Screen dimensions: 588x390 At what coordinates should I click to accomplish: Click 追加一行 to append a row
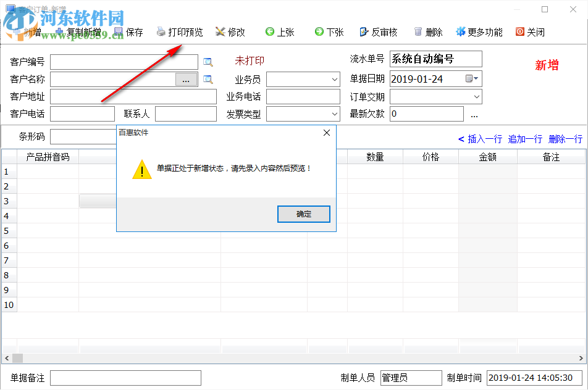[x=525, y=139]
